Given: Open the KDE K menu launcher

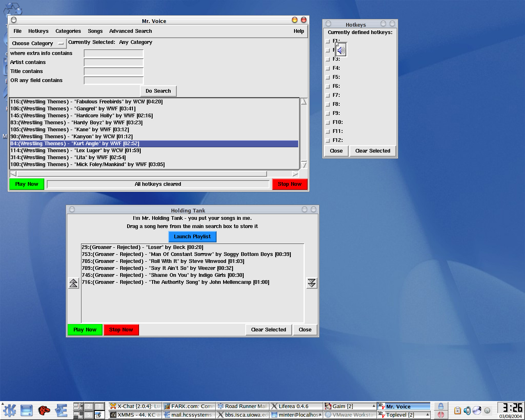Looking at the screenshot, I should click(9, 410).
